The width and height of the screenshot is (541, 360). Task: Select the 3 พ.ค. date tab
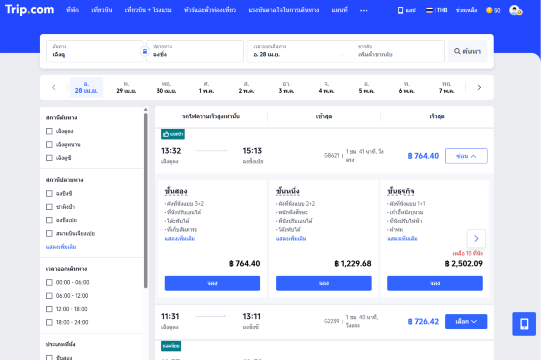pos(286,87)
